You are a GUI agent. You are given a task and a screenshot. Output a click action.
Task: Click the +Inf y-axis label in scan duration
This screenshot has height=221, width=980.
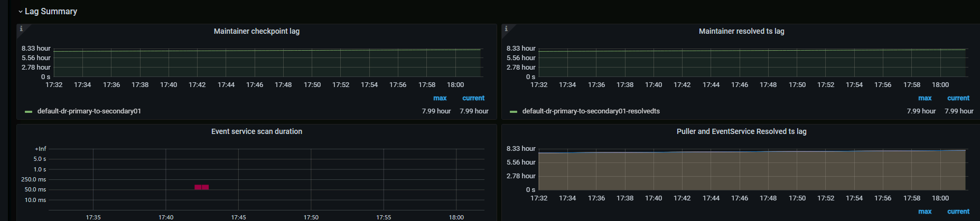coord(41,149)
